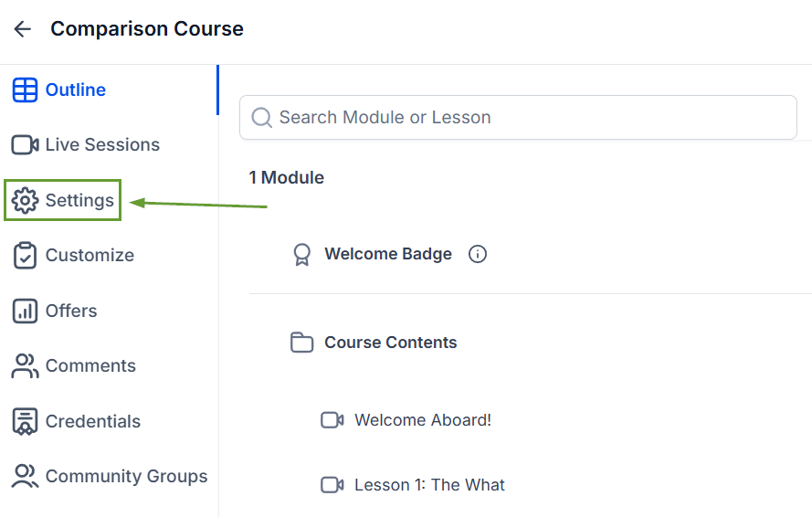Screen dimensions: 812x517
Task: Click the Search Module or Lesson field
Action: point(518,118)
